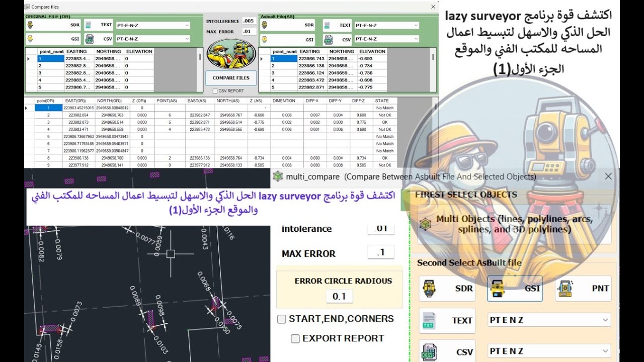Screen dimensions: 644x362
Task: Open ORIGINAL FILE CSV format dropdown PT-E-N-Z
Action: coord(153,39)
